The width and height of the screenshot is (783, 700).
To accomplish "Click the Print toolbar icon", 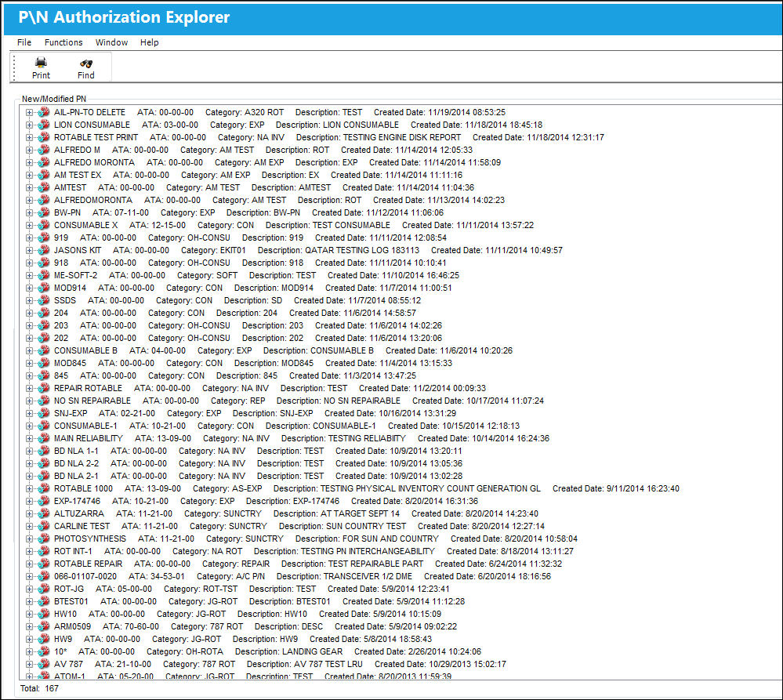I will [x=41, y=63].
